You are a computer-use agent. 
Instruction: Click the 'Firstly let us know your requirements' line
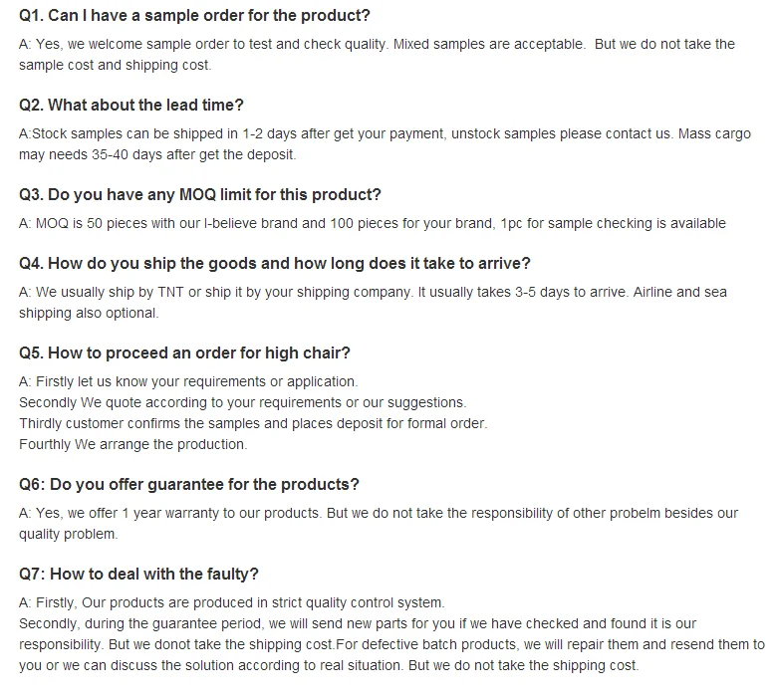click(188, 382)
